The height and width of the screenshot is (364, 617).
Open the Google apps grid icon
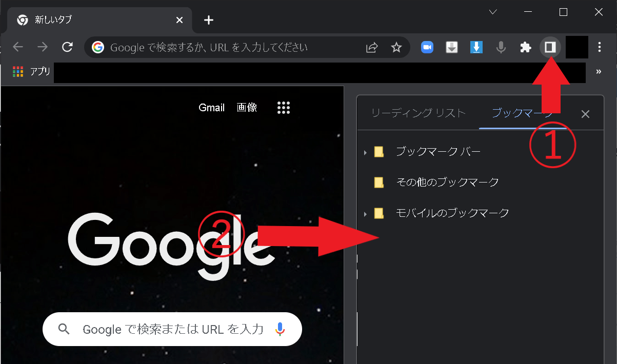tap(284, 108)
